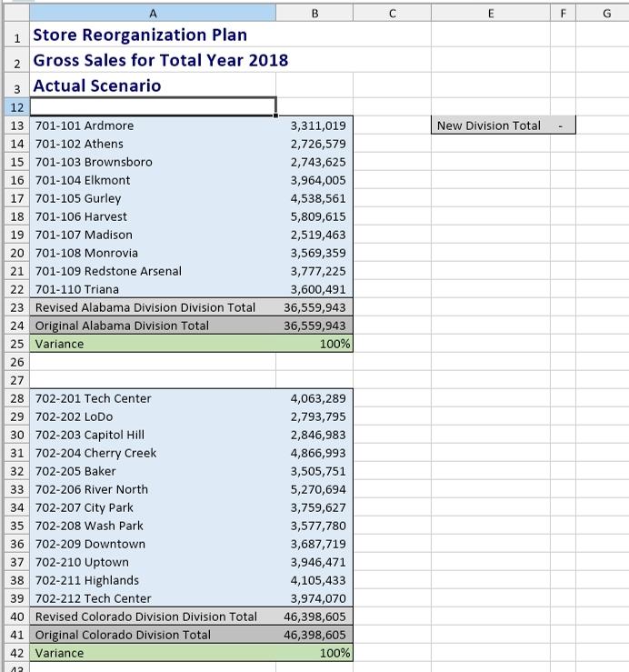Select column G header
Viewport: 629px width, 672px height.
[x=603, y=14]
